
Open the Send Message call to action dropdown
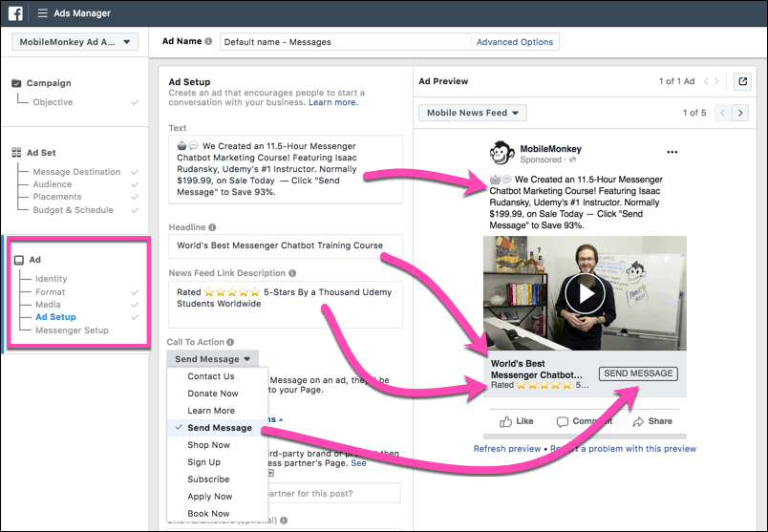point(213,359)
